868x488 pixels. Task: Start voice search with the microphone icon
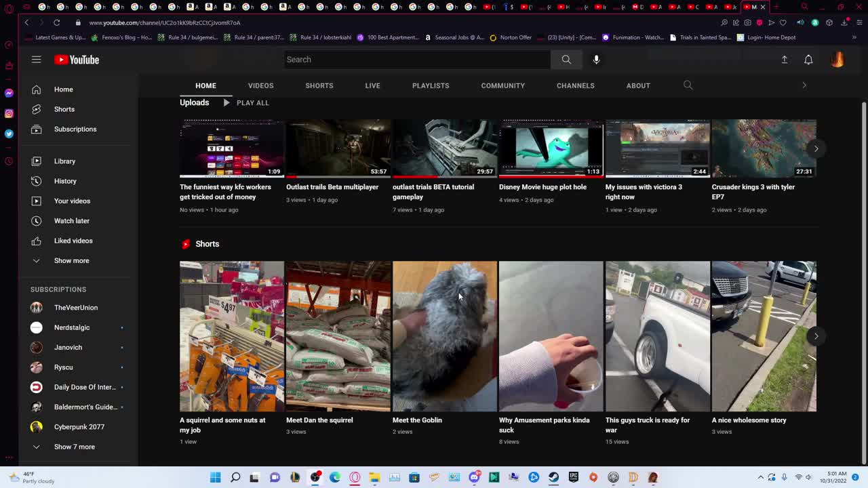(x=596, y=60)
